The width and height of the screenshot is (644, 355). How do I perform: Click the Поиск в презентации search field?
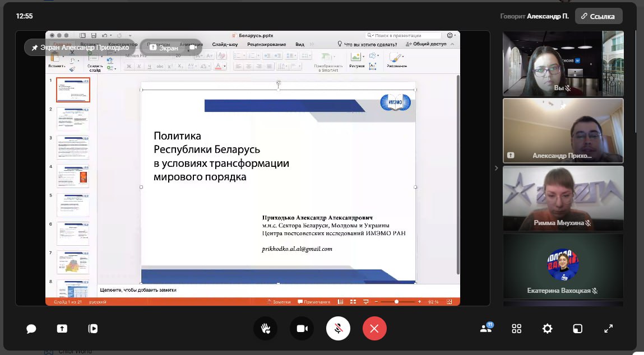coord(404,36)
